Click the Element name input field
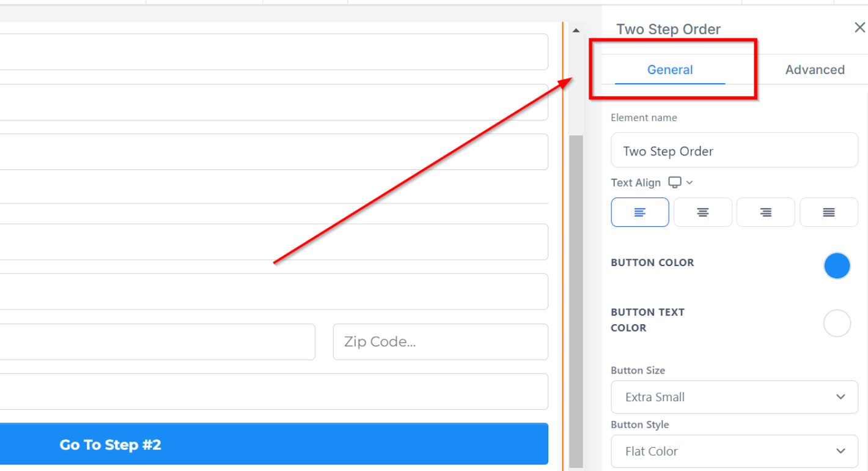Viewport: 868px width, 471px height. point(734,151)
